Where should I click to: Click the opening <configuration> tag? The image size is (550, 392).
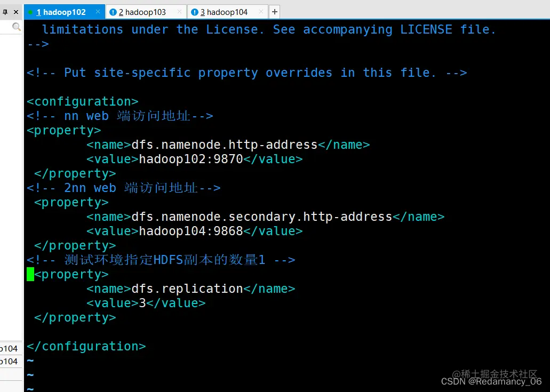(x=83, y=102)
